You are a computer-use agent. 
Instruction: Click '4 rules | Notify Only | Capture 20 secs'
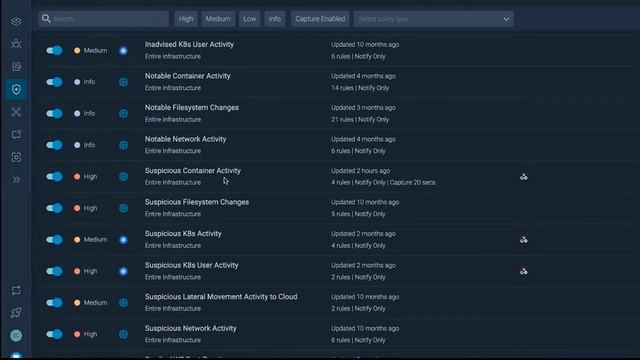coord(383,182)
